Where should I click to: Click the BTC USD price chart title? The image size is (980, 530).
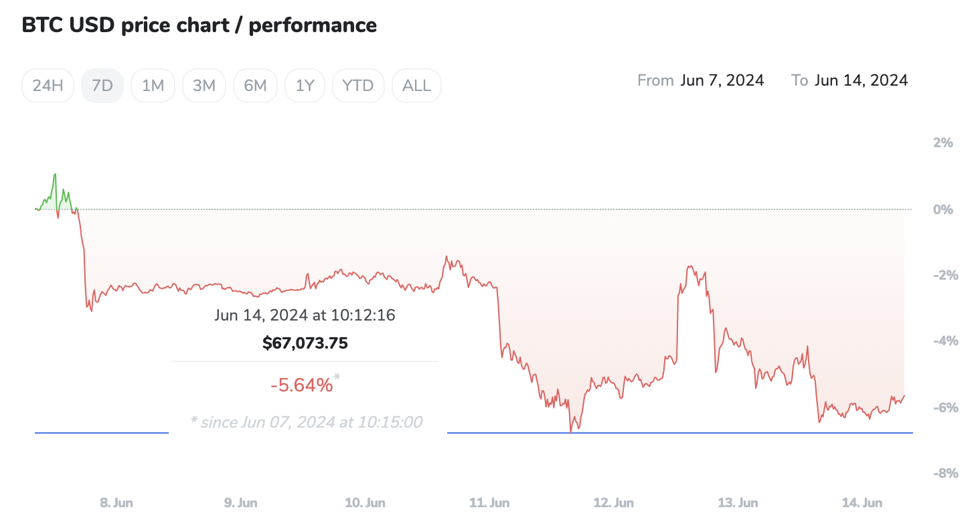[x=199, y=25]
